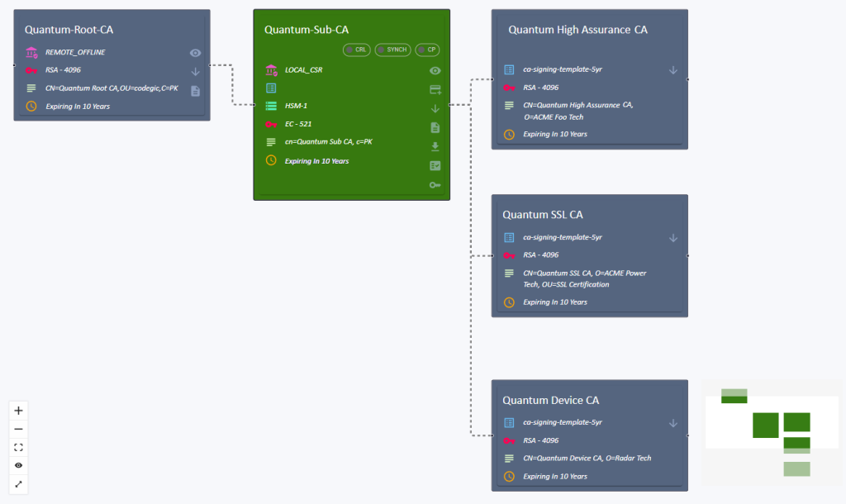
Task: Click the add-card icon on Quantum-Sub-CA
Action: (x=435, y=89)
